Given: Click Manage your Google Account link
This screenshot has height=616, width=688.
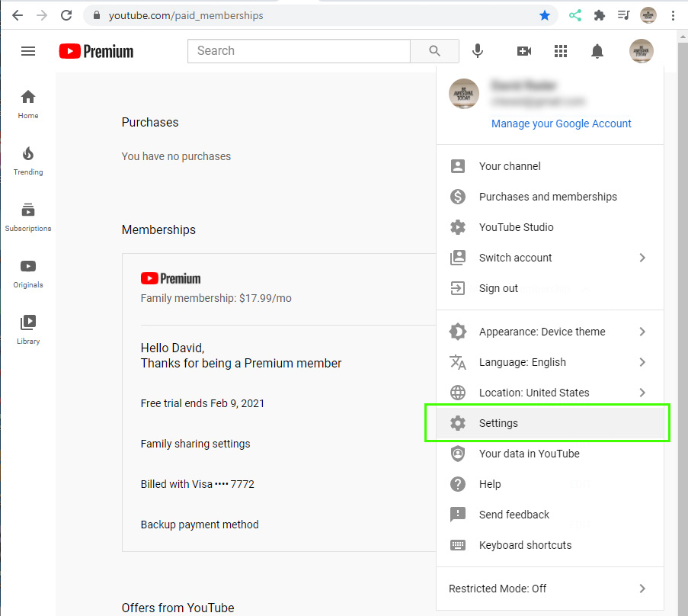Looking at the screenshot, I should coord(562,124).
